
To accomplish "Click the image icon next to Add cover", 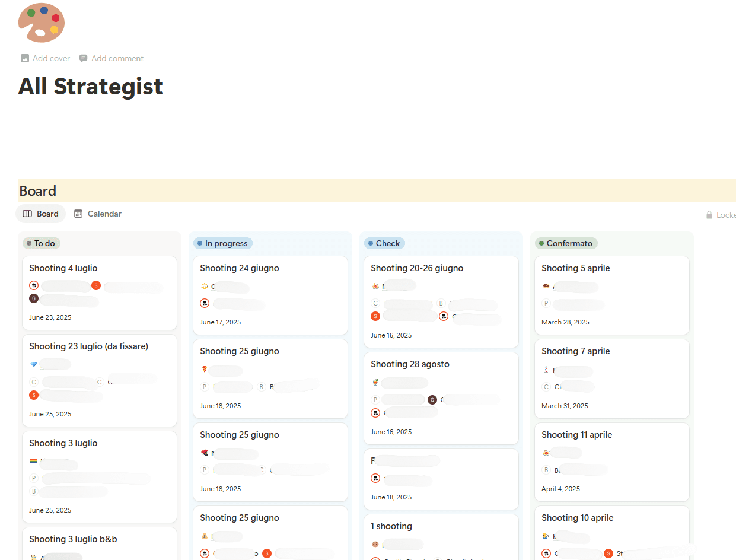I will click(24, 58).
